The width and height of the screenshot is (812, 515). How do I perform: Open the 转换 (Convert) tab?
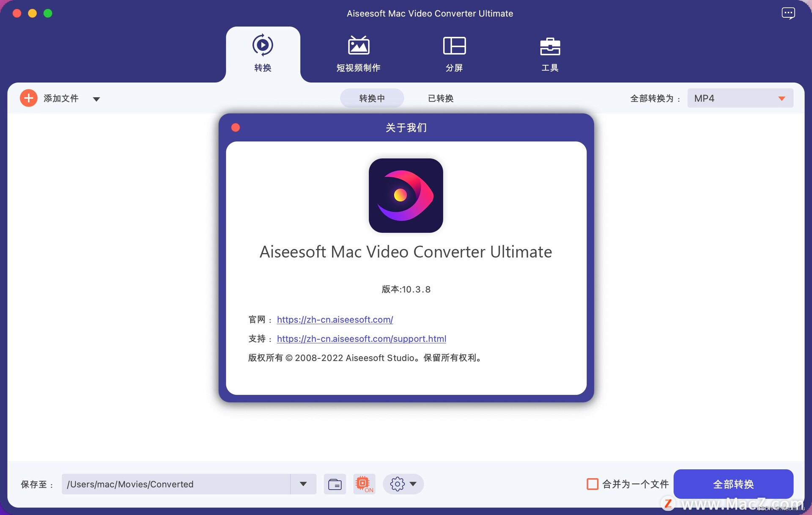pos(263,54)
